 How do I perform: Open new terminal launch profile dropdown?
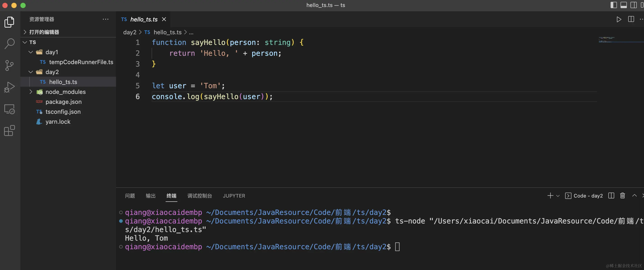558,196
